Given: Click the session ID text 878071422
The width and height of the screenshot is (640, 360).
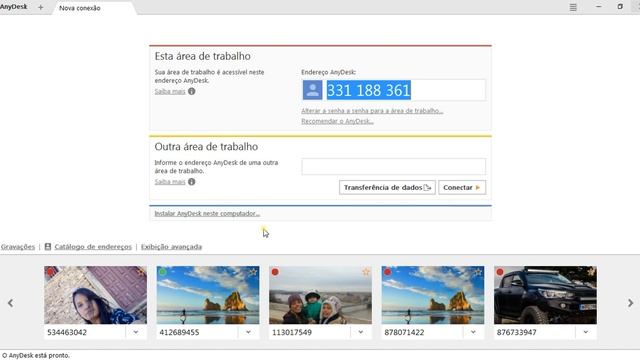Looking at the screenshot, I should click(x=404, y=332).
